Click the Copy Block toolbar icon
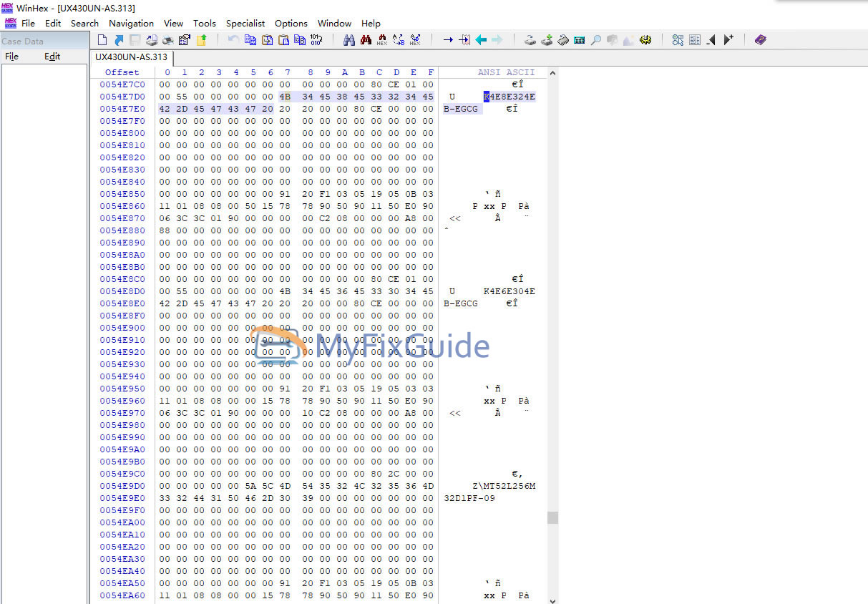The width and height of the screenshot is (868, 604). point(250,40)
